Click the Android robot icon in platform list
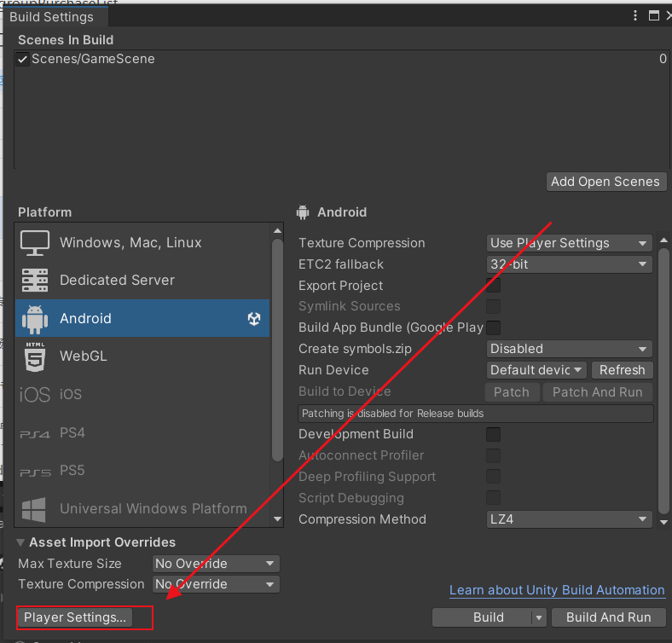The image size is (672, 643). 35,319
